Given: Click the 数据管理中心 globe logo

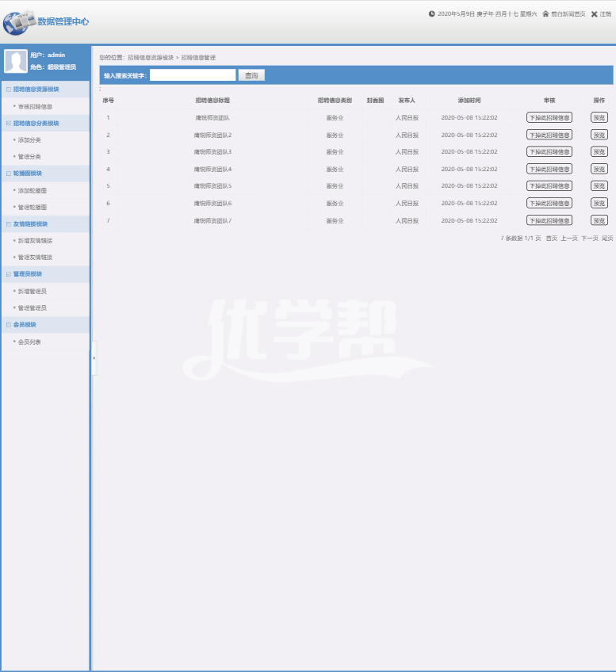Looking at the screenshot, I should click(18, 22).
